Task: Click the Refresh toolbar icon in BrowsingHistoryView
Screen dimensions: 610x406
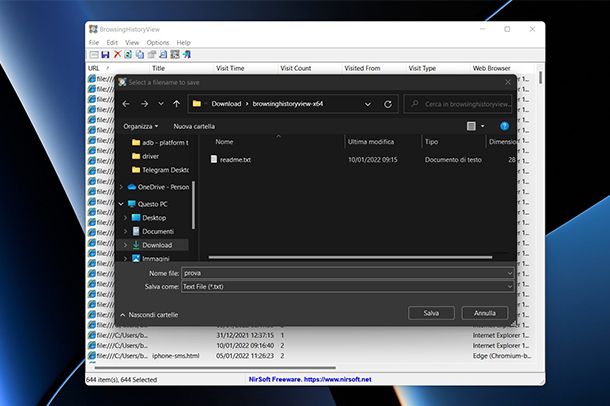Action: 128,54
